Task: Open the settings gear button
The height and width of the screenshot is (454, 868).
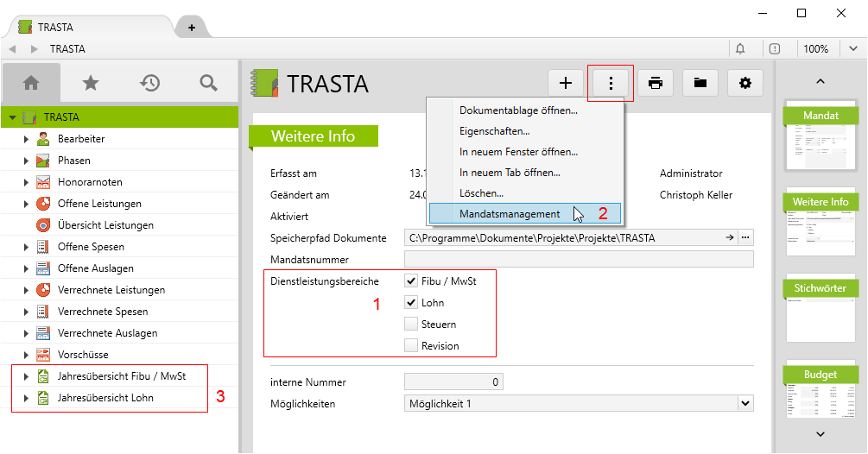Action: coord(745,83)
